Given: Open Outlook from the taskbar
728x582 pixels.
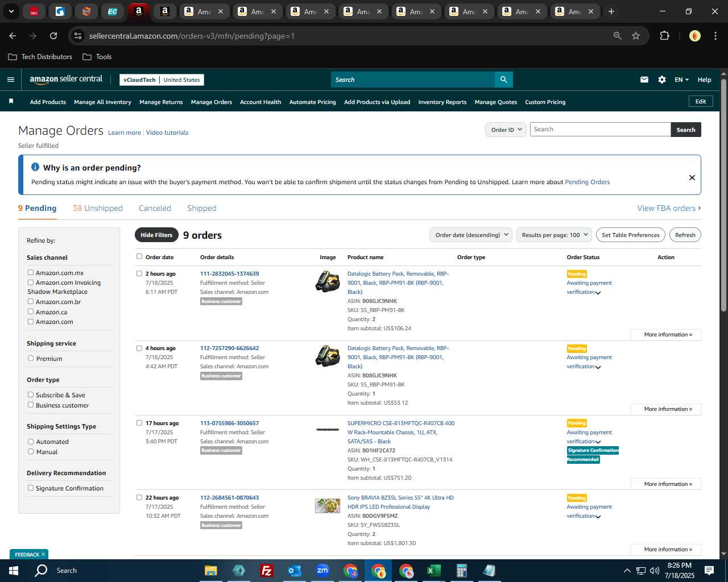Looking at the screenshot, I should pos(294,571).
